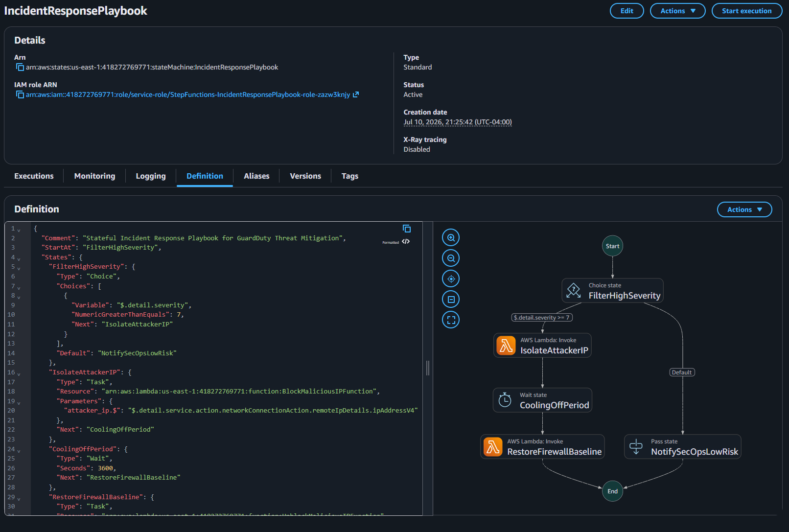The height and width of the screenshot is (532, 789).
Task: Click the FilterHighSeverity node label
Action: tap(625, 296)
